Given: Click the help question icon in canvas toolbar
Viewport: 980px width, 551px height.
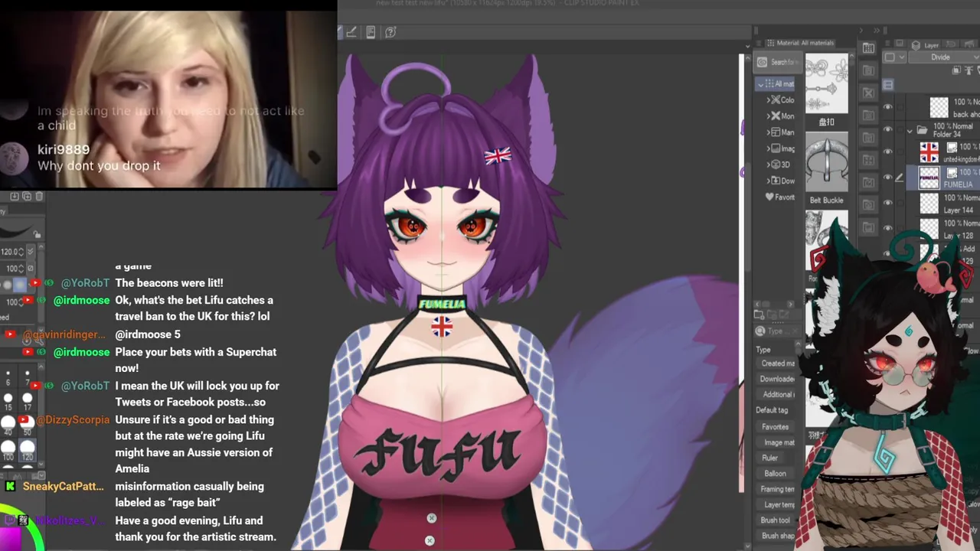Looking at the screenshot, I should (x=390, y=32).
